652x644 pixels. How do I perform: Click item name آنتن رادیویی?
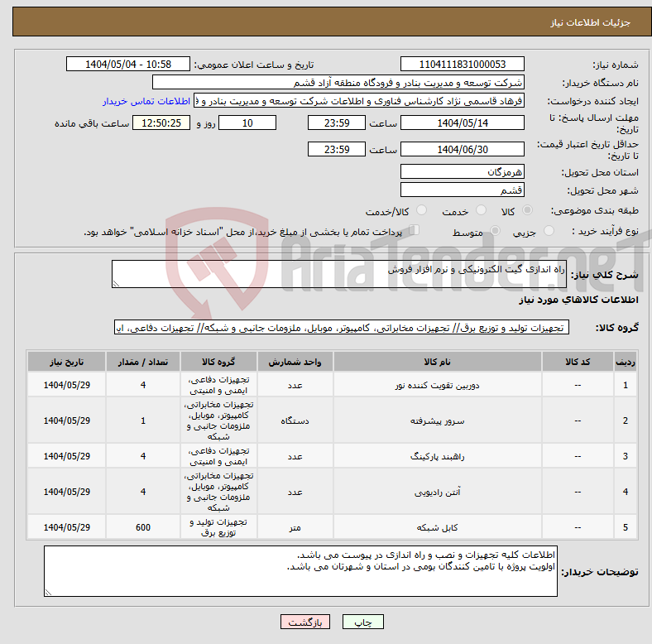pos(437,492)
